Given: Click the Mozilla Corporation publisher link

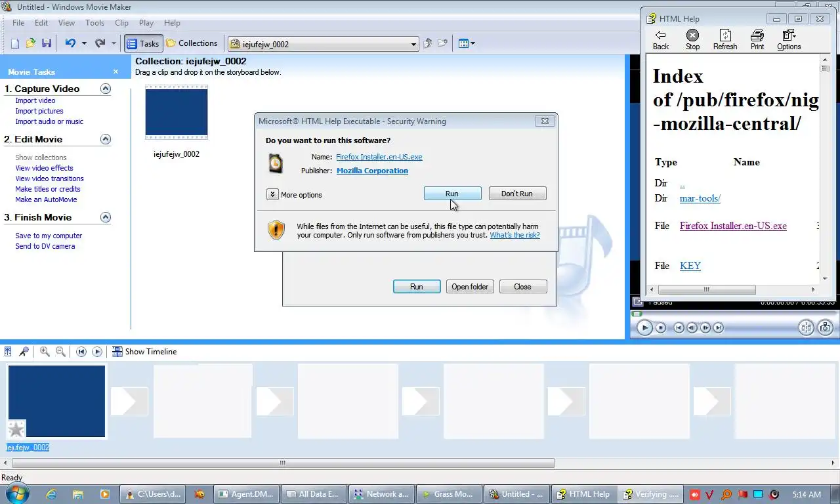Looking at the screenshot, I should pos(372,171).
